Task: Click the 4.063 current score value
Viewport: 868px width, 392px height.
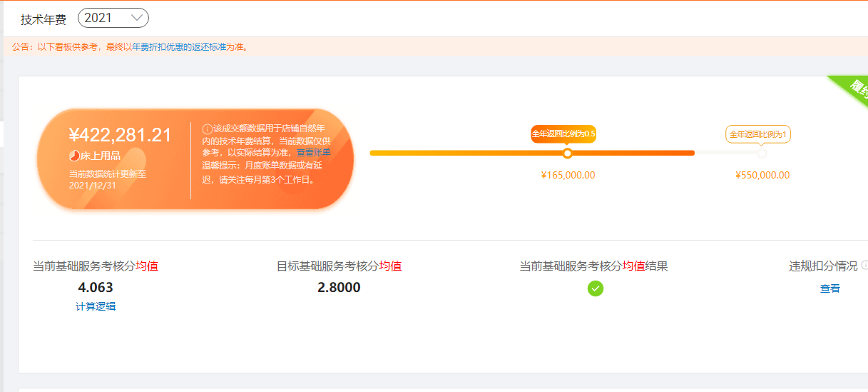Action: tap(96, 288)
